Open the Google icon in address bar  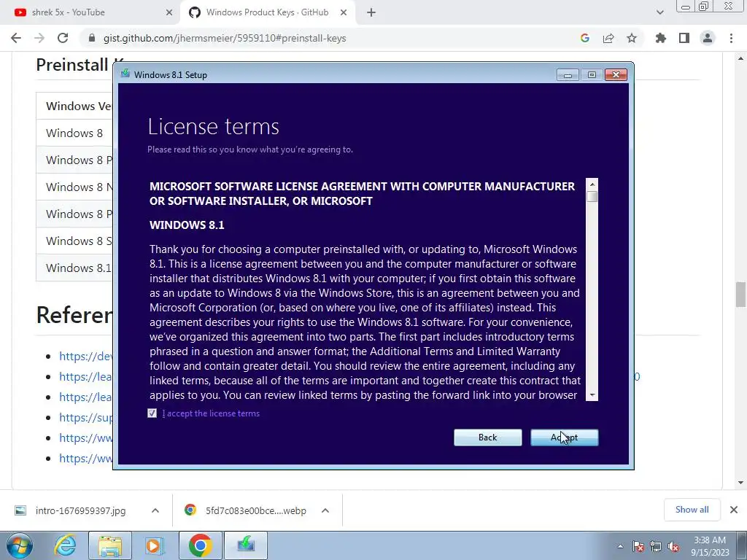click(585, 38)
